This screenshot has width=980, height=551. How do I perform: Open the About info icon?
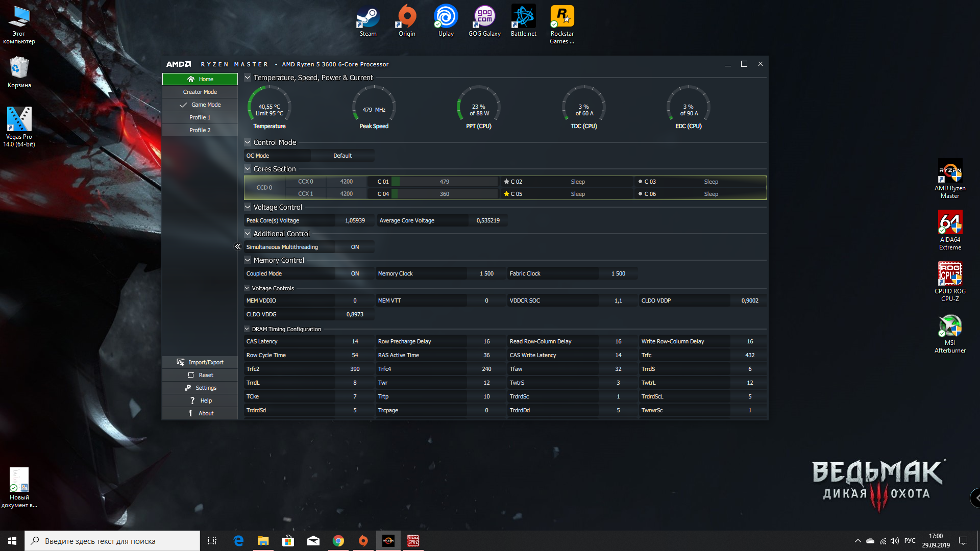point(190,413)
